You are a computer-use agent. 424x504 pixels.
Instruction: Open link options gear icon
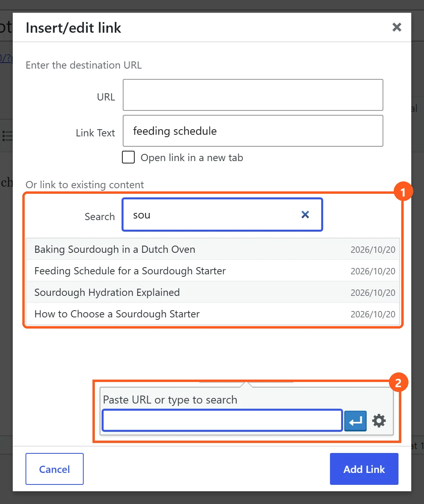coord(379,421)
